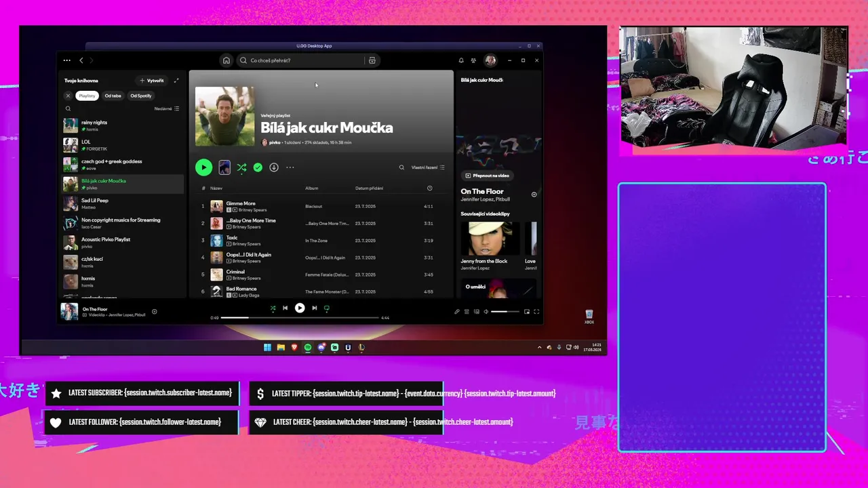The image size is (868, 488).
Task: Open the notifications bell icon
Action: pos(461,60)
